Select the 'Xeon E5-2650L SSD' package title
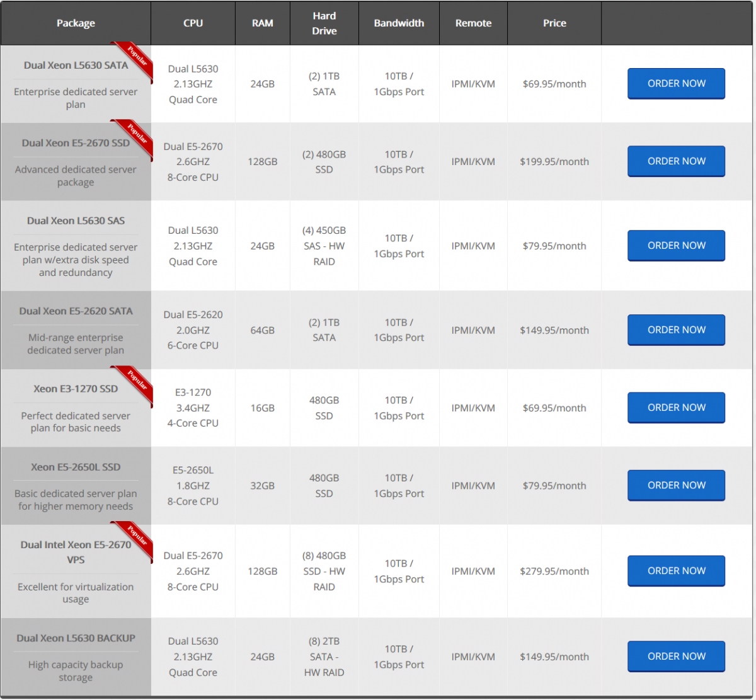Screen dimensions: 756x700 [76, 468]
